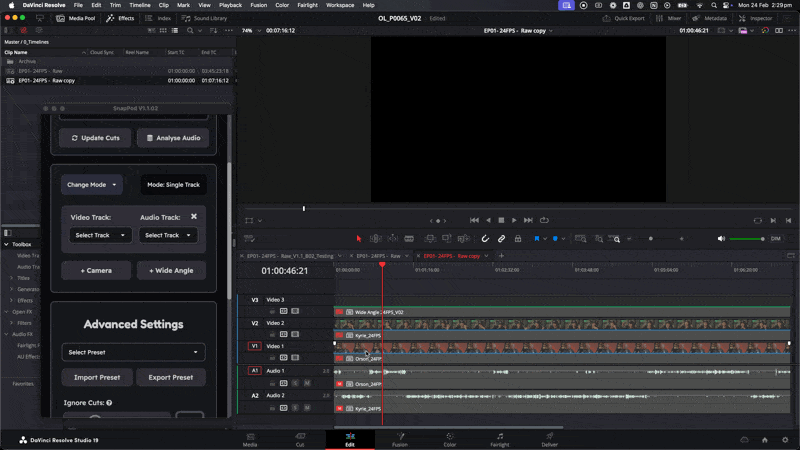
Task: Adjust the green viewer volume slider
Action: (x=746, y=239)
